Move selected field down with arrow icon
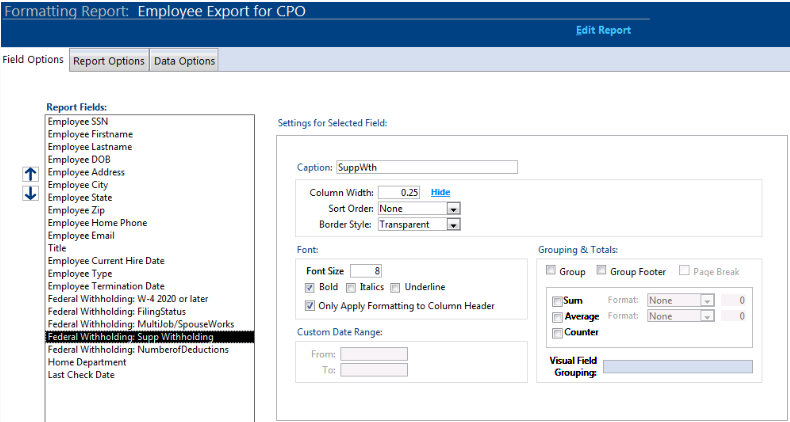790x422 pixels. tap(31, 193)
